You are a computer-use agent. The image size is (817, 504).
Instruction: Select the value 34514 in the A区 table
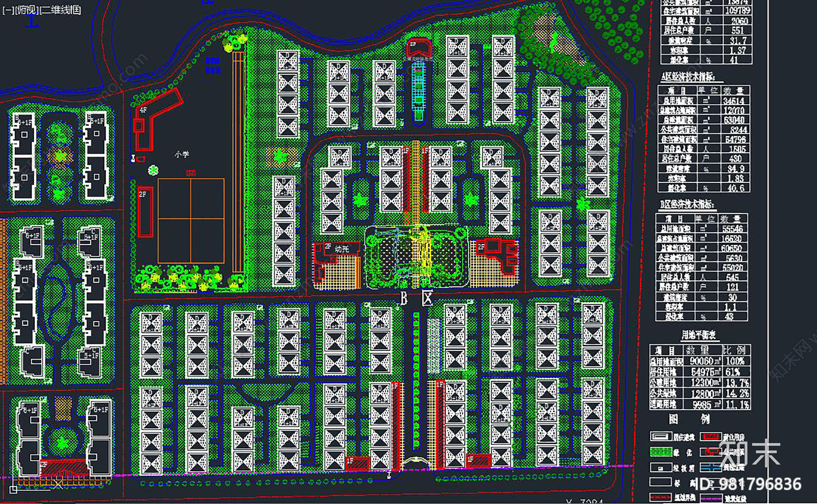733,101
